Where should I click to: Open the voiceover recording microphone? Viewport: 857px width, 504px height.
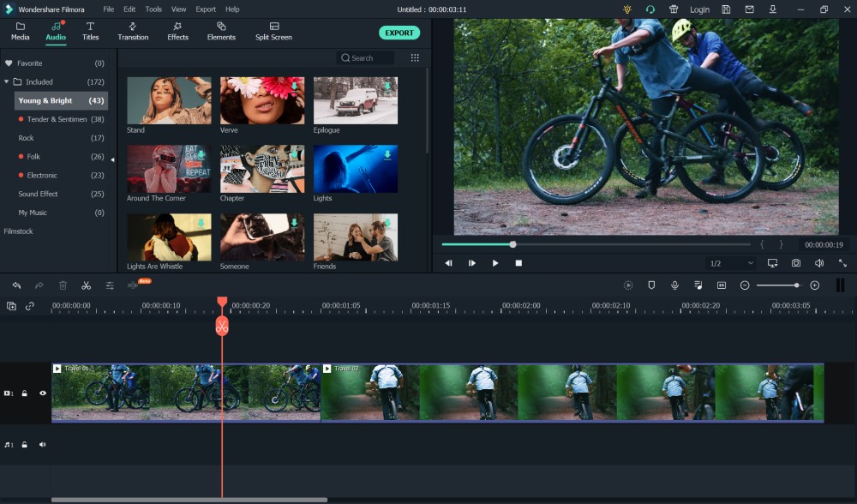click(x=675, y=285)
